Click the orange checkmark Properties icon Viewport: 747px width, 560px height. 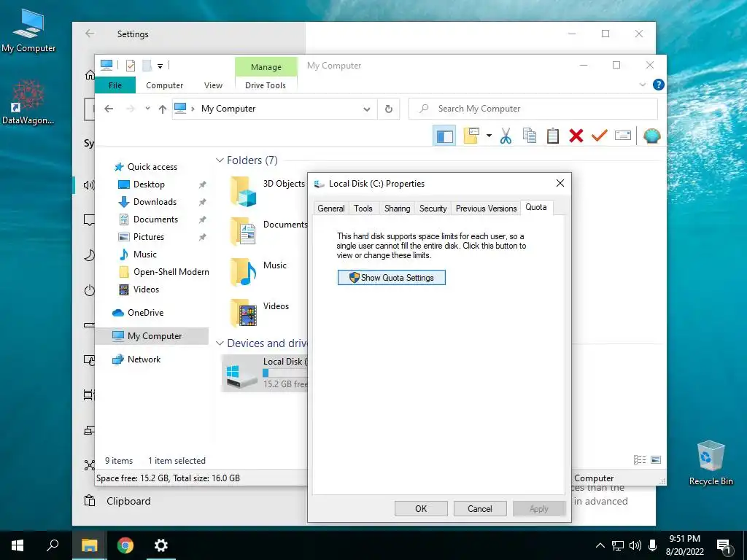[600, 136]
